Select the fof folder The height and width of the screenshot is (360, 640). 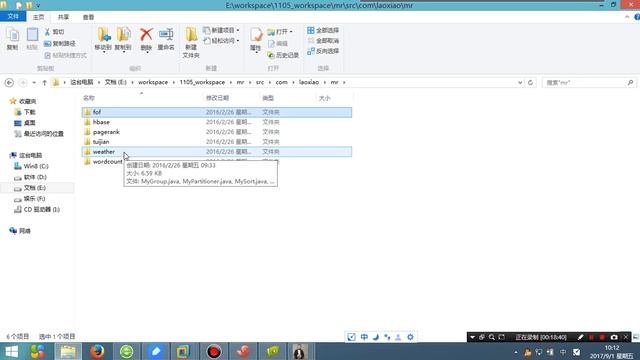point(217,112)
